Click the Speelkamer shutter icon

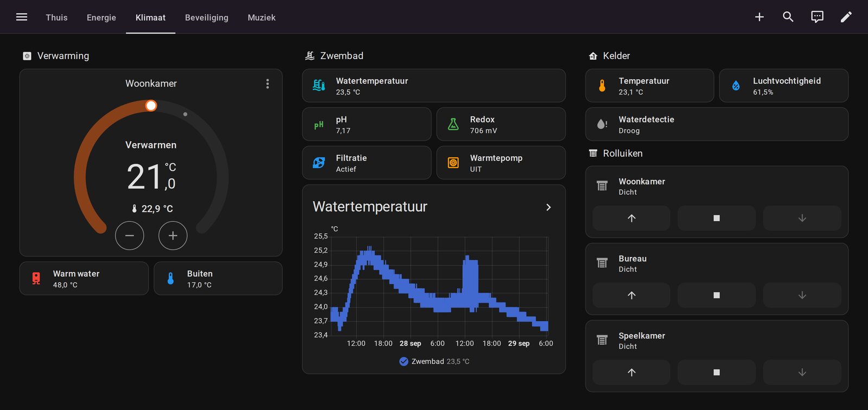(x=602, y=340)
